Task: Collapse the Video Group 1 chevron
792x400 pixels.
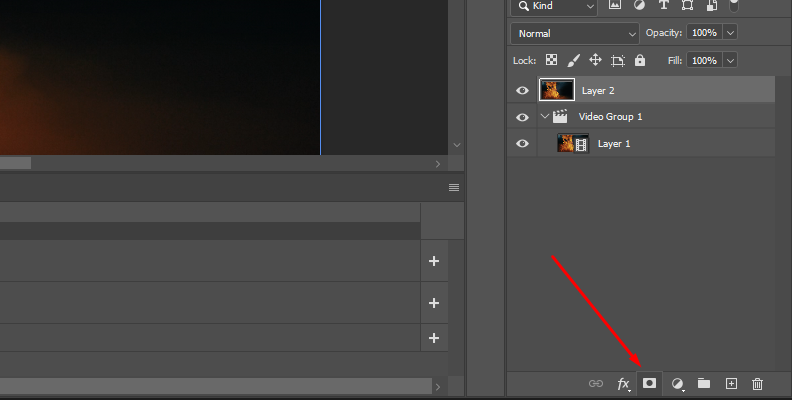Action: click(x=545, y=117)
